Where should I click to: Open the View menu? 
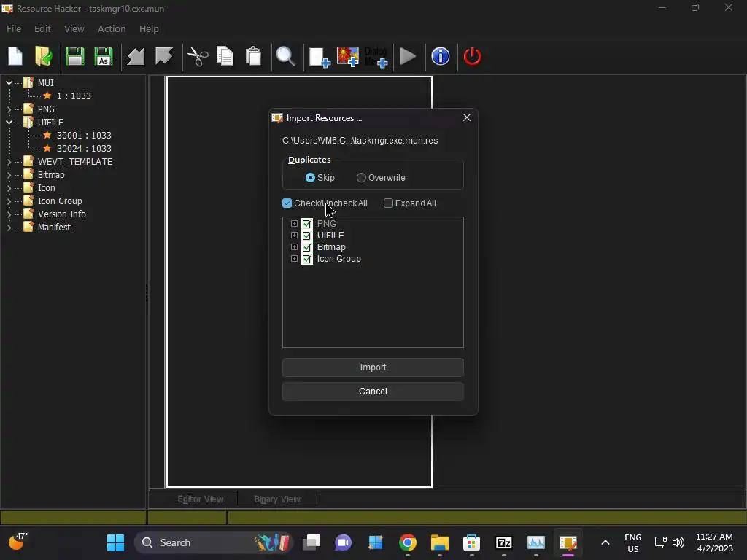pyautogui.click(x=74, y=28)
